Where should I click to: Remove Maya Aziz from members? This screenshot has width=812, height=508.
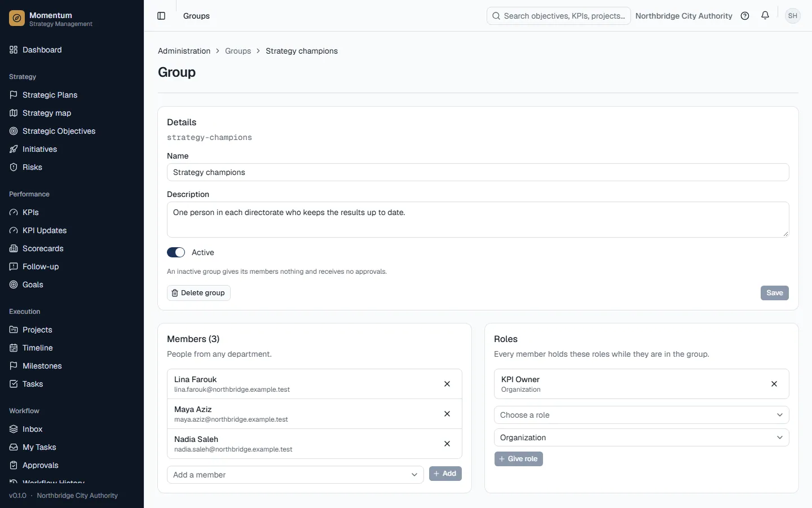[447, 414]
